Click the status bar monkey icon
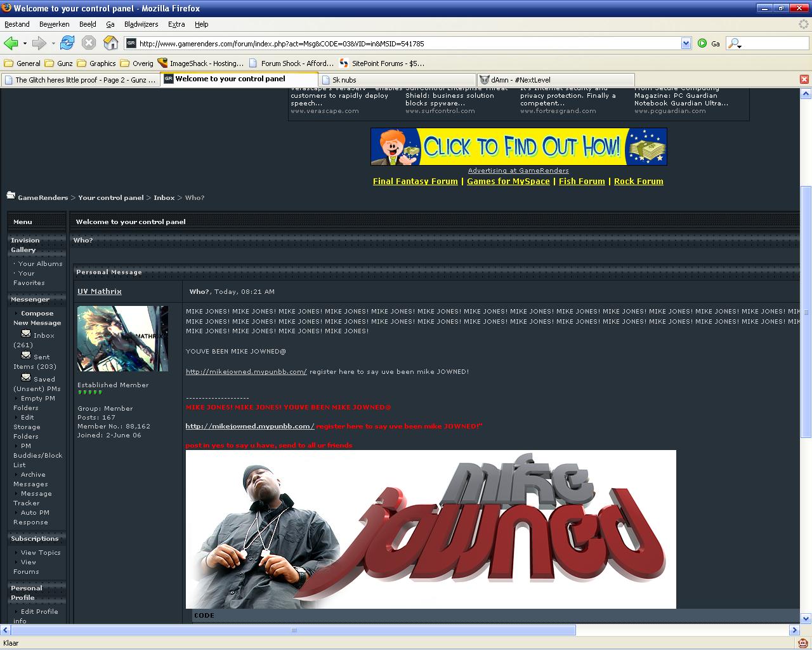Screen dimensions: 812x650 [803, 643]
